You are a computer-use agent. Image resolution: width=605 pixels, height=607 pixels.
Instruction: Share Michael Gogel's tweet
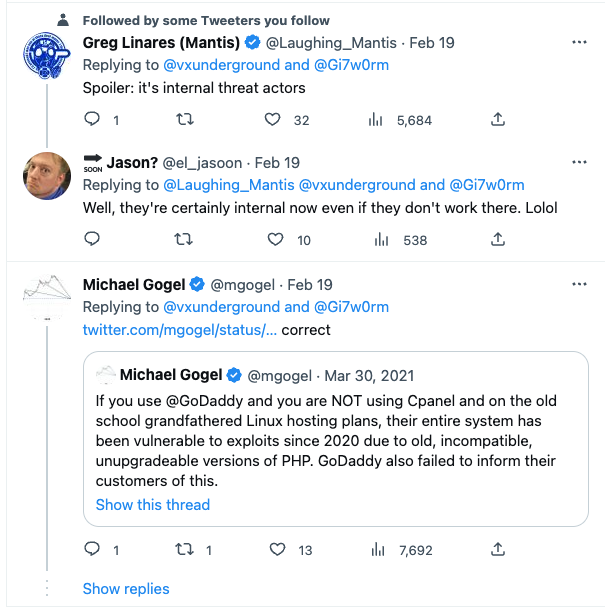(x=497, y=549)
